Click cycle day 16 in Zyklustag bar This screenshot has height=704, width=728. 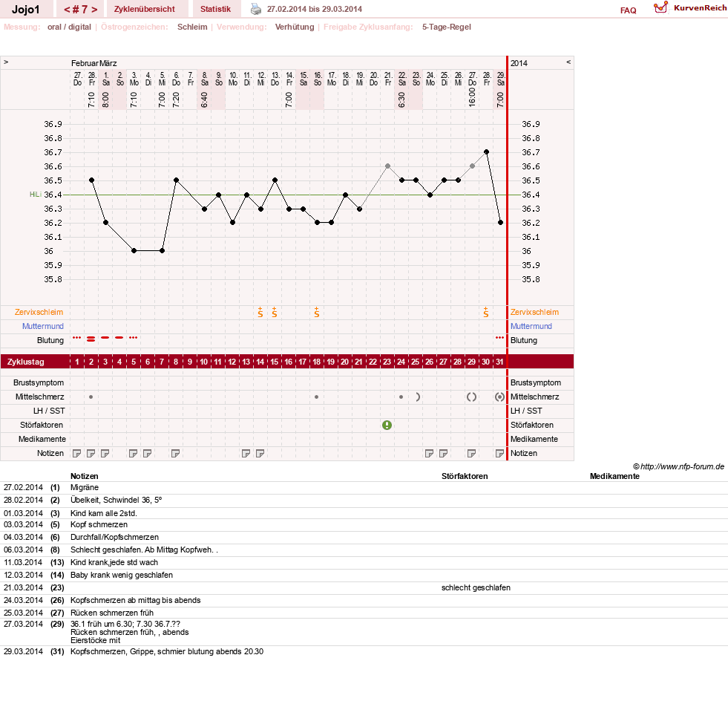click(x=289, y=362)
